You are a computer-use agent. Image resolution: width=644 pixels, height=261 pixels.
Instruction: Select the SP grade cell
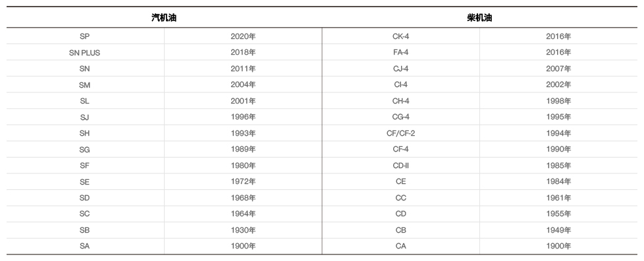tap(85, 36)
